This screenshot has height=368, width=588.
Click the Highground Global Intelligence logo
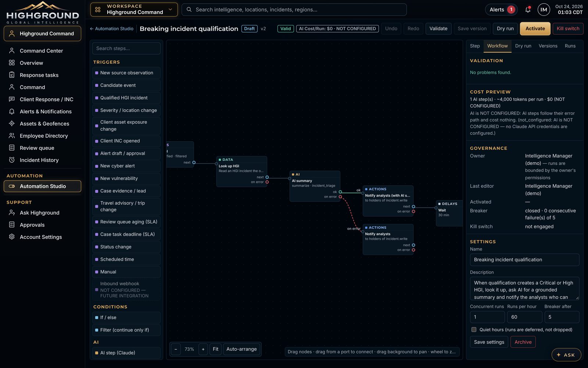(43, 13)
